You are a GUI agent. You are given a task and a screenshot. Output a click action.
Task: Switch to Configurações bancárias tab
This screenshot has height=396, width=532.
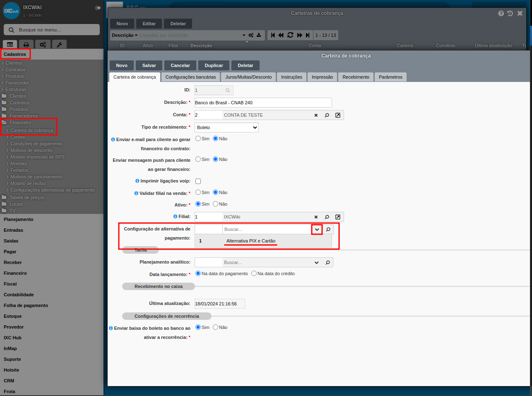pyautogui.click(x=190, y=77)
